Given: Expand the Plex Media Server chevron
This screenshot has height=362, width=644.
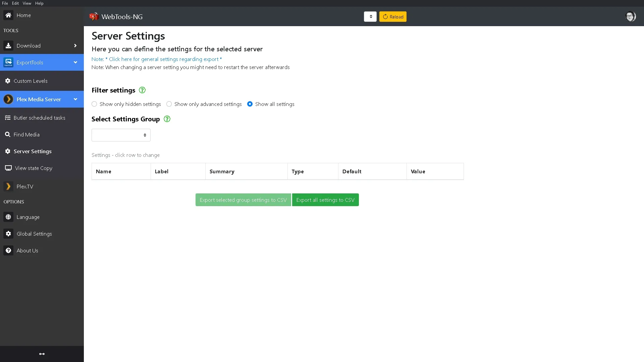Looking at the screenshot, I should pos(75,99).
